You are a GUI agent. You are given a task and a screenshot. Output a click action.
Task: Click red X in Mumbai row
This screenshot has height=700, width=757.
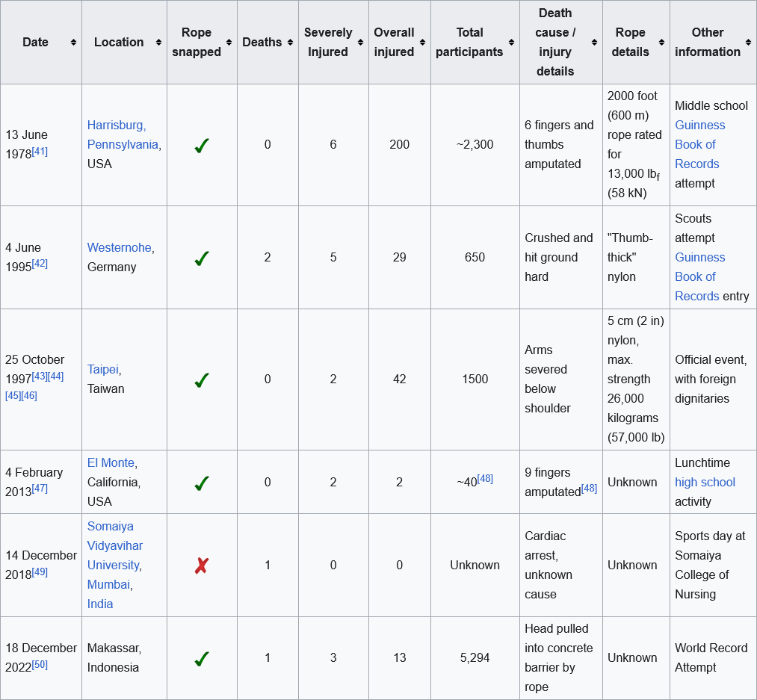(202, 566)
